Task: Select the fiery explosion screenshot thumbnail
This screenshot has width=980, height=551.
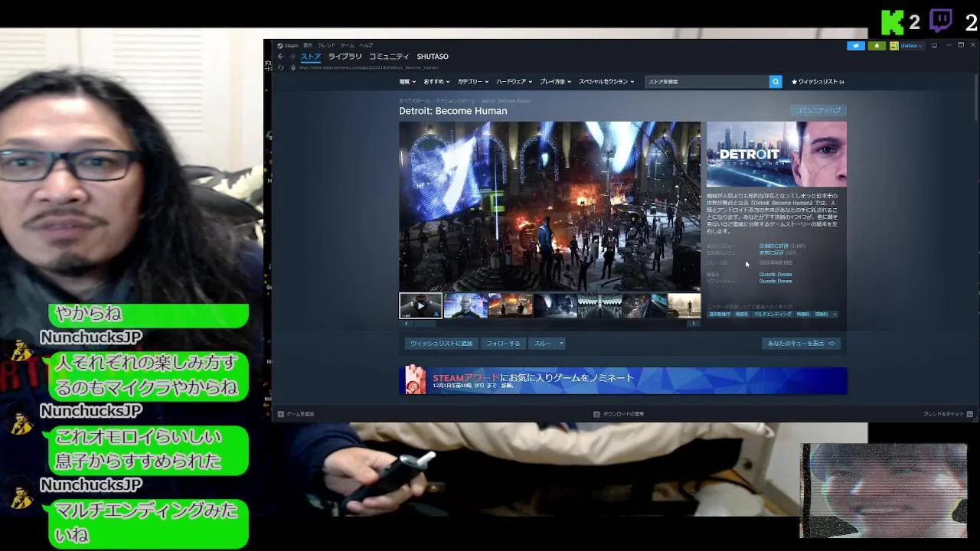Action: coord(511,305)
